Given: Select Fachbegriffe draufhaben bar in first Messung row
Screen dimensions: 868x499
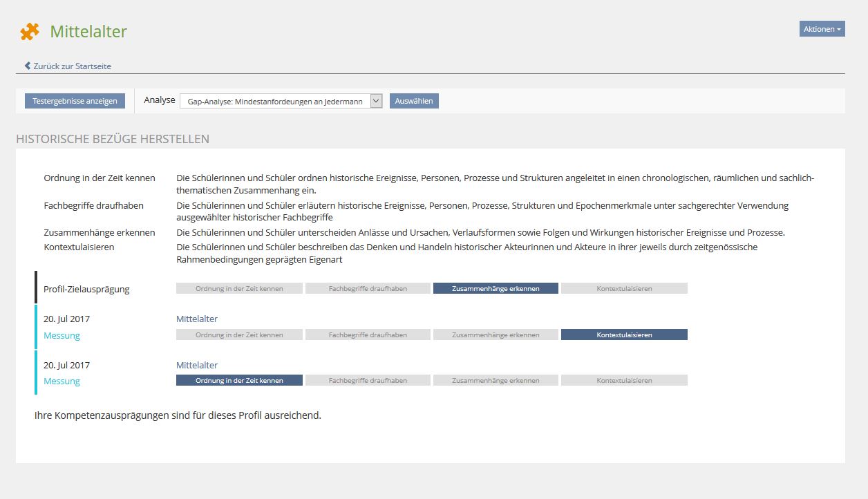Looking at the screenshot, I should click(x=368, y=335).
